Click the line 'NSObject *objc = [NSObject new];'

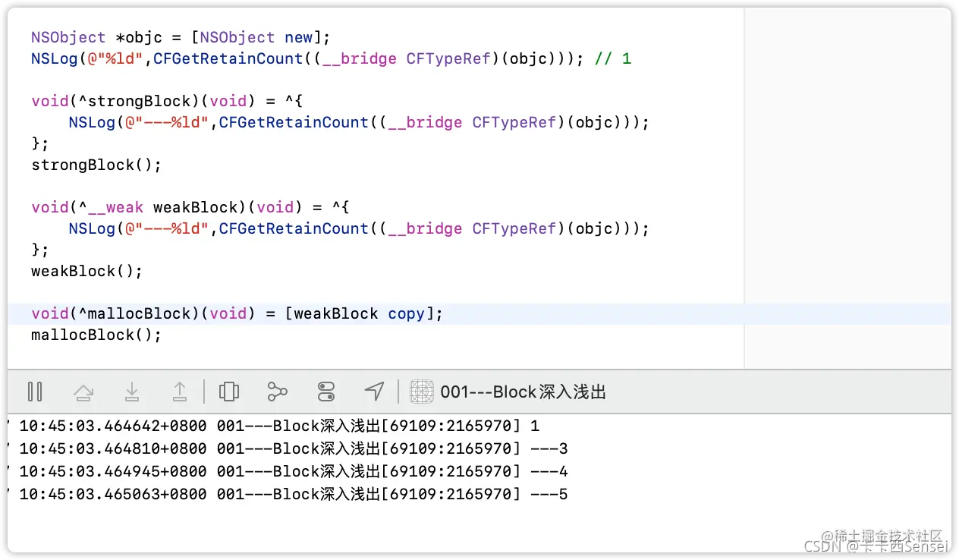pyautogui.click(x=181, y=37)
